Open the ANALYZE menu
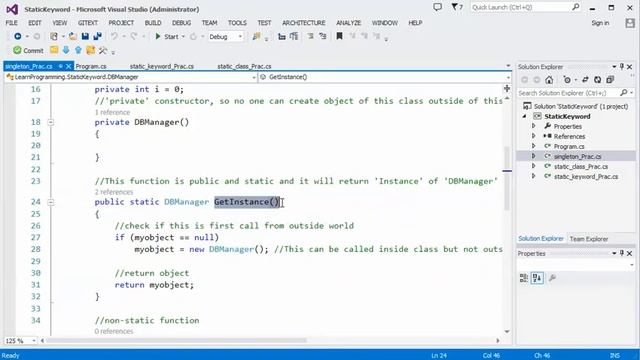The width and height of the screenshot is (640, 360). point(349,23)
